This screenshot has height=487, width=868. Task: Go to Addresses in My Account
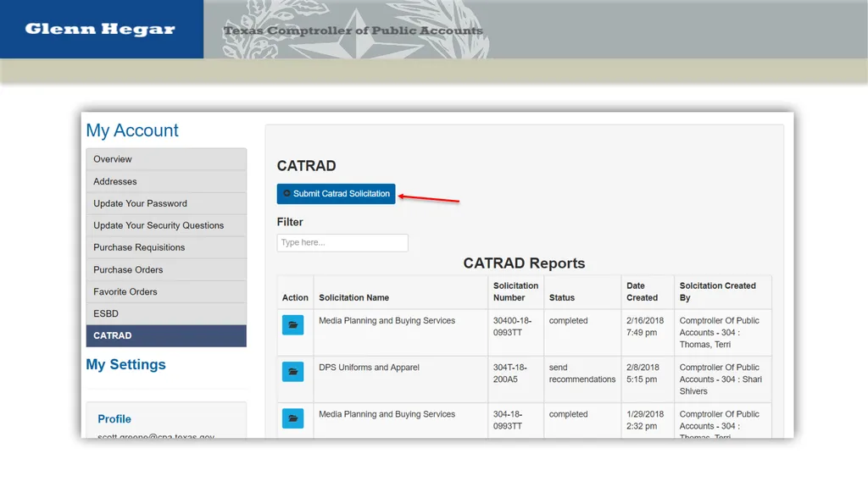[166, 181]
